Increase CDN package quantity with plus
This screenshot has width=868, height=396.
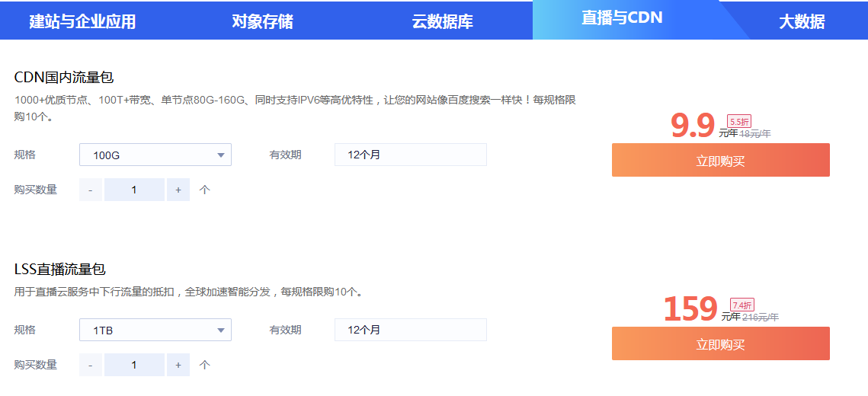point(178,190)
